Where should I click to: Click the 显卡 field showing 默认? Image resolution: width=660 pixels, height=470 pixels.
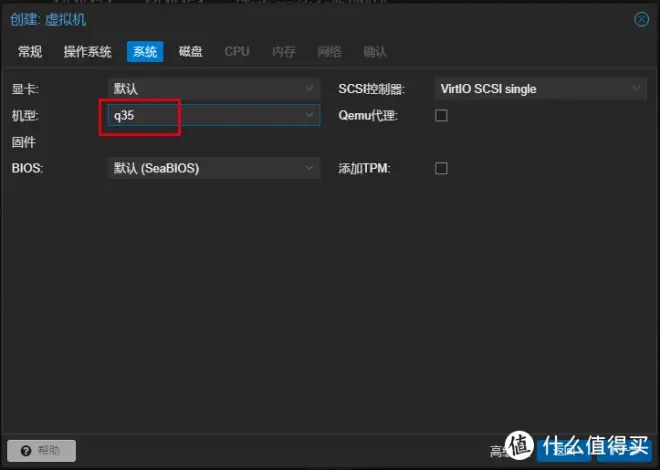(214, 89)
